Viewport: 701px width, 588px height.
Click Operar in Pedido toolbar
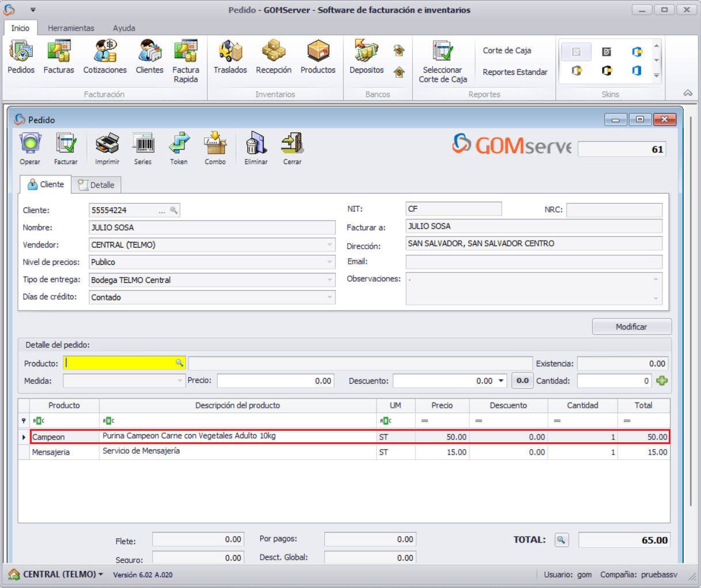click(30, 149)
